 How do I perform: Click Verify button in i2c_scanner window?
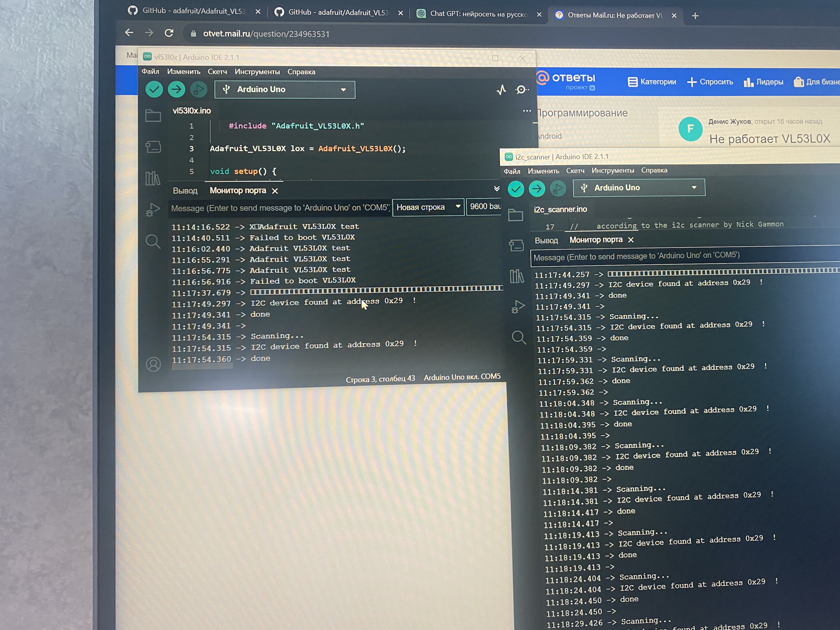[x=516, y=189]
